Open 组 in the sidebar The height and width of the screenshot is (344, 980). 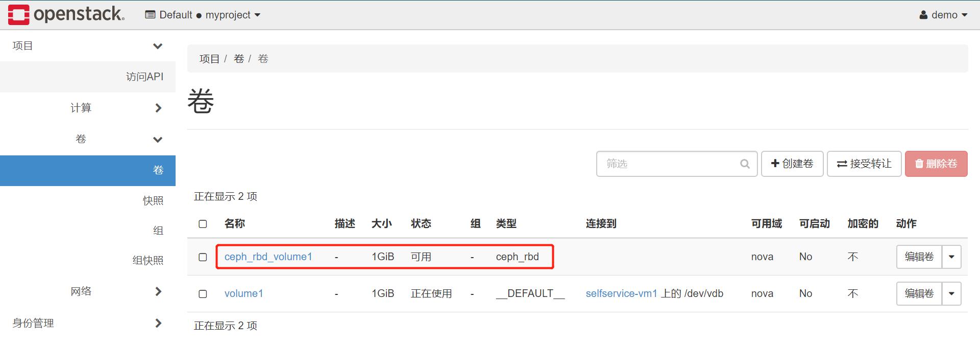coord(158,231)
